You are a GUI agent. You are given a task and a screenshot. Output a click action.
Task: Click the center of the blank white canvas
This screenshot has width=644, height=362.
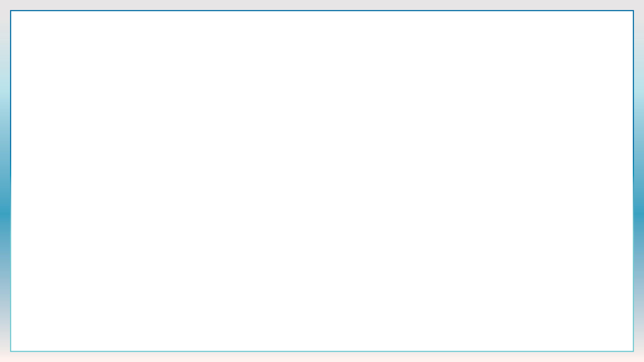pos(322,181)
